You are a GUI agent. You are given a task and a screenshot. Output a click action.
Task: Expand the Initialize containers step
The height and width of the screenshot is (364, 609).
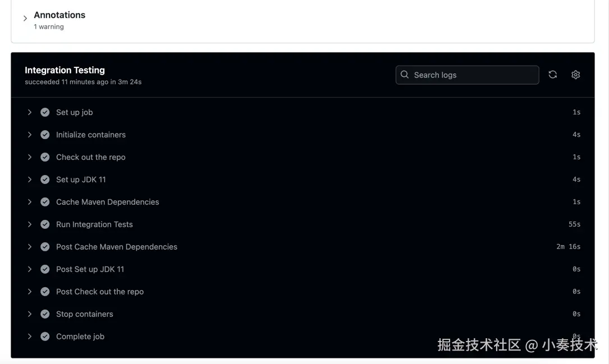[30, 135]
